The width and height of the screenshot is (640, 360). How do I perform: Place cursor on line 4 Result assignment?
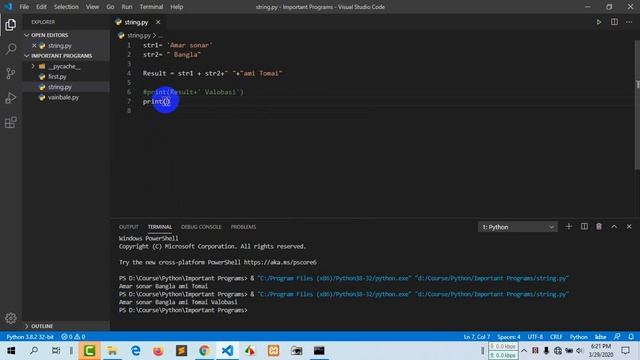[212, 73]
